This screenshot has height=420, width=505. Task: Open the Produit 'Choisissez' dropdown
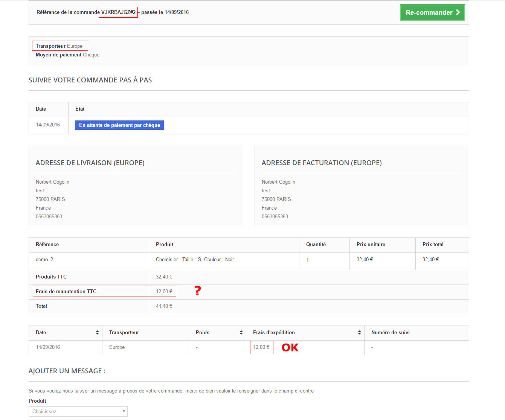(x=78, y=411)
